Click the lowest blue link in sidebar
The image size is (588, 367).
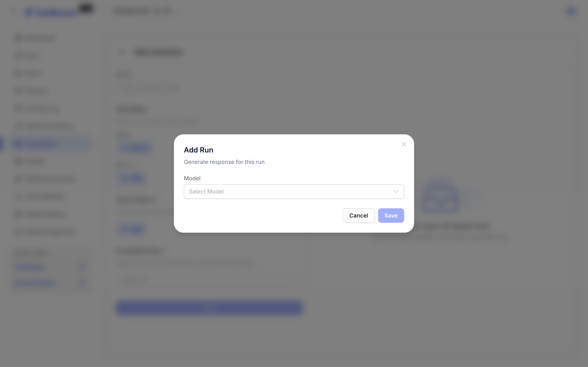tap(34, 283)
